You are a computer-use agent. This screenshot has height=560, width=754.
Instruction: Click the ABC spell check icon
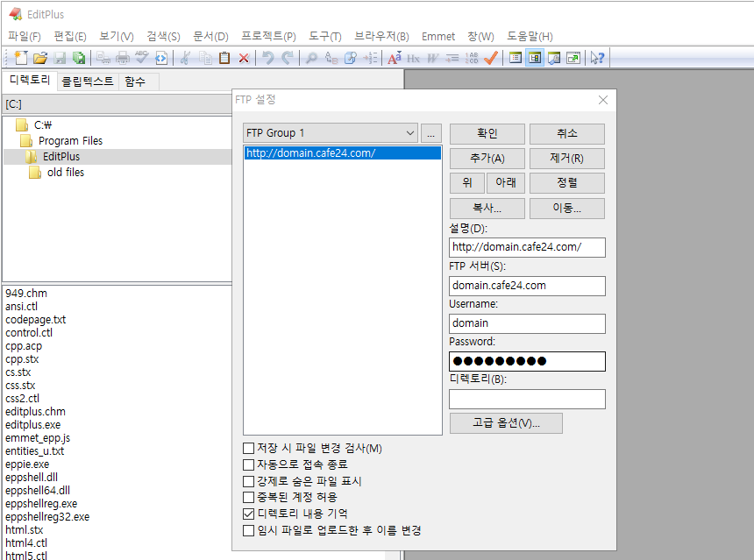pos(142,58)
